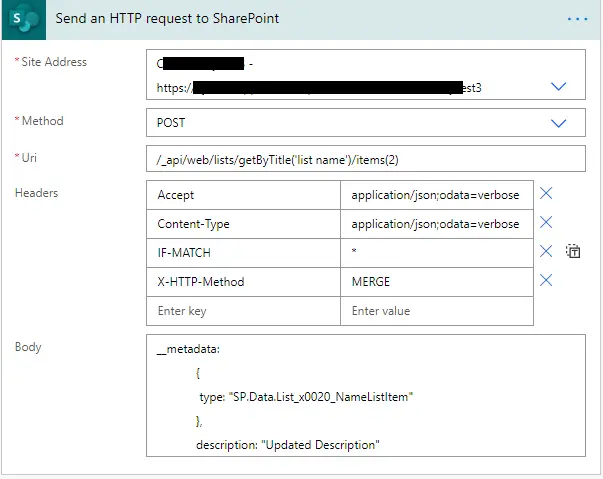Click the Accept header key cell
Image resolution: width=603 pixels, height=479 pixels.
click(243, 195)
